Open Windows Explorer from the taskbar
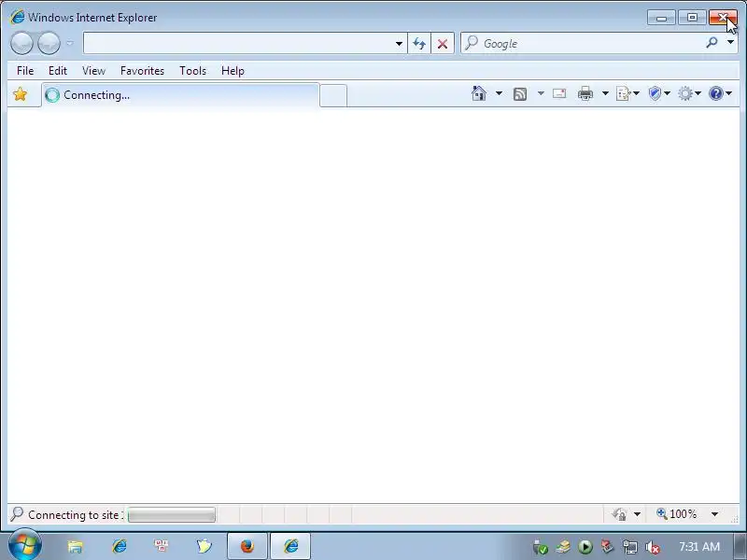 click(x=75, y=546)
